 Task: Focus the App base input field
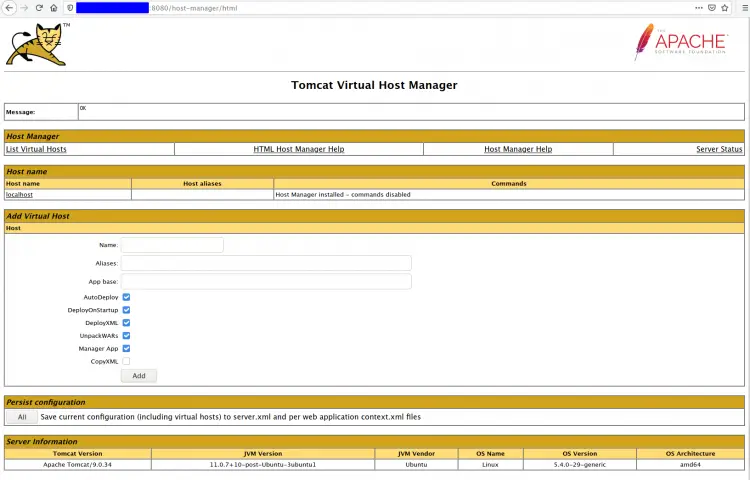266,281
